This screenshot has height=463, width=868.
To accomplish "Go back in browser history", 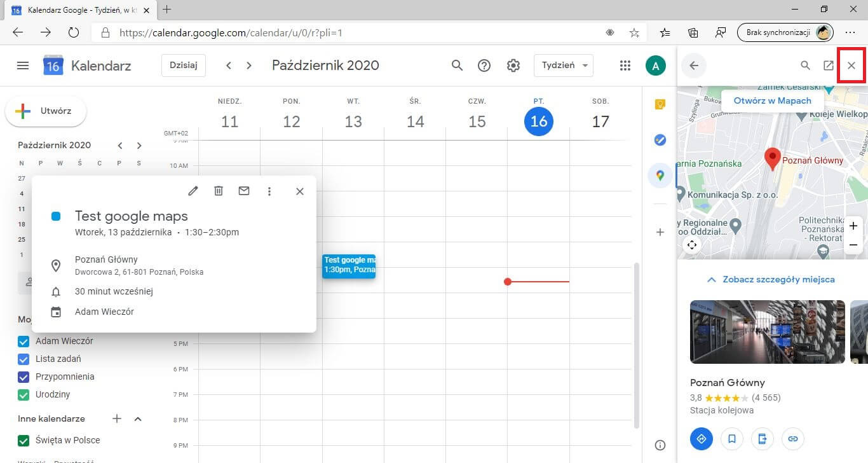I will pyautogui.click(x=18, y=32).
